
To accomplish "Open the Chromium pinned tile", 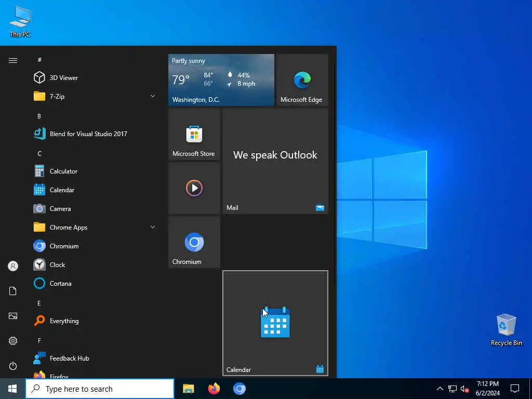I will (x=194, y=242).
